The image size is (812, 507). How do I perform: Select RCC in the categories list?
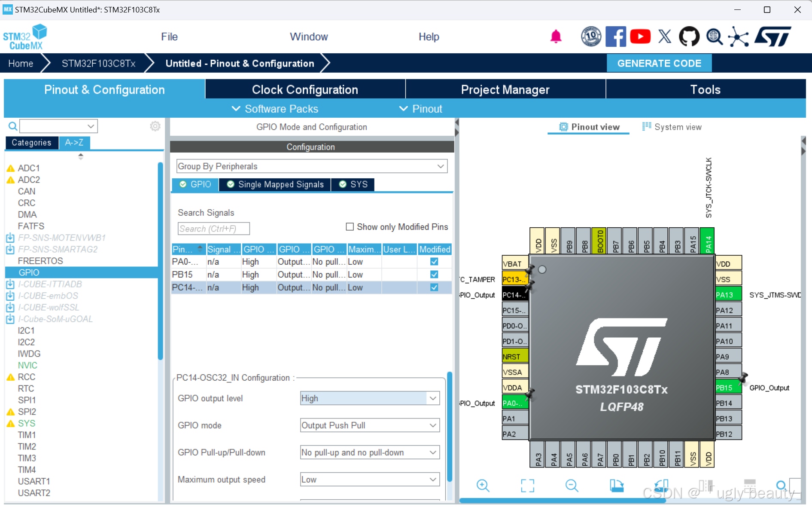(27, 377)
